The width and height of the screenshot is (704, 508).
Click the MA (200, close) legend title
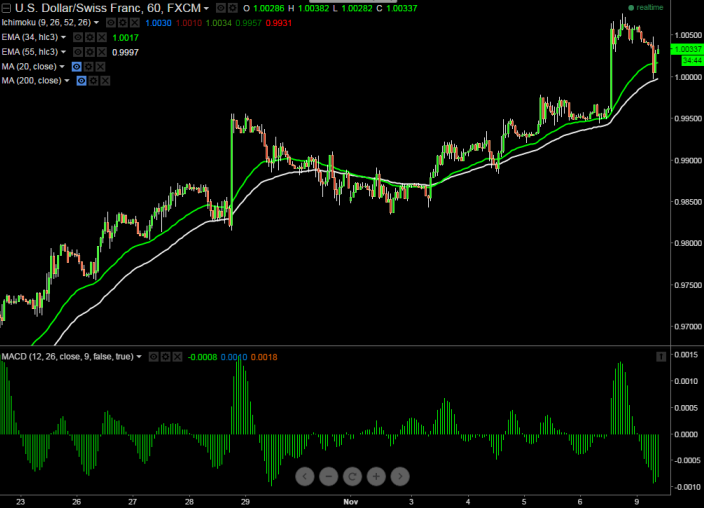(x=31, y=81)
